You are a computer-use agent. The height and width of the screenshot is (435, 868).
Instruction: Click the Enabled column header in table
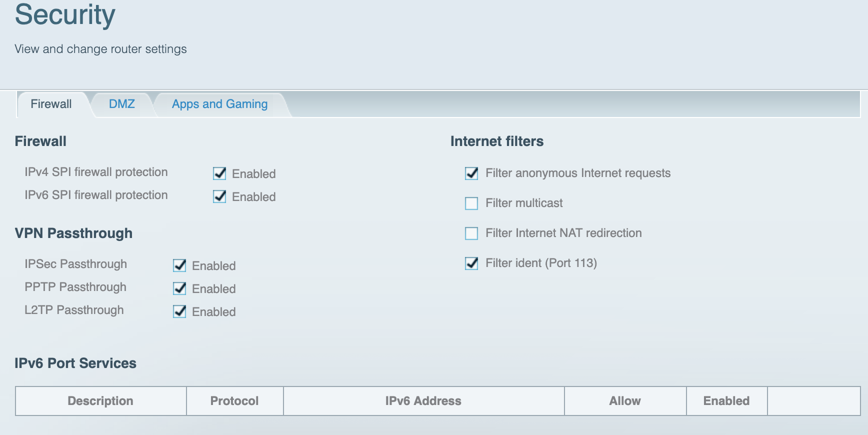click(x=726, y=401)
